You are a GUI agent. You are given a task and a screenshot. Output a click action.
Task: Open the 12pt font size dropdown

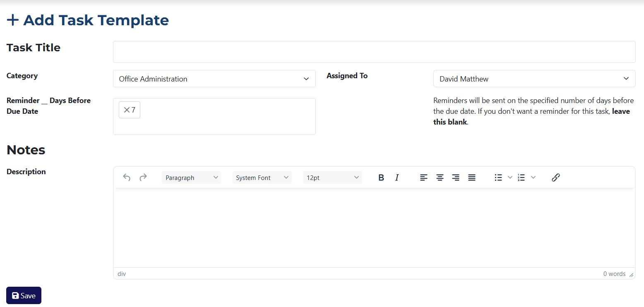(332, 177)
